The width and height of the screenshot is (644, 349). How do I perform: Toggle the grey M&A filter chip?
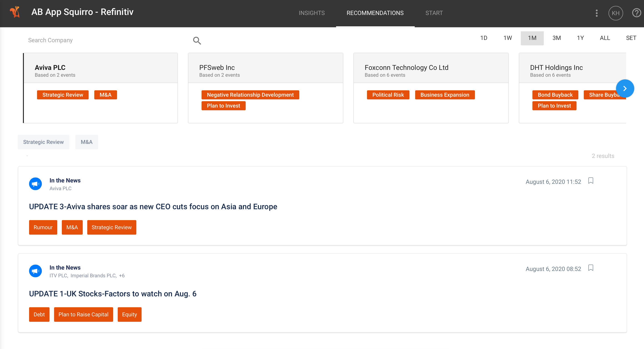(x=87, y=142)
